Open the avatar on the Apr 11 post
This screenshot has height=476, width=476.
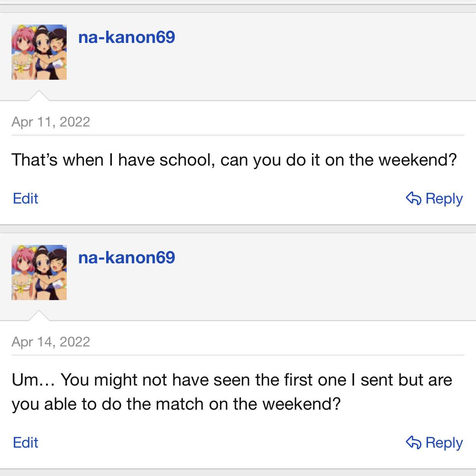tap(39, 52)
